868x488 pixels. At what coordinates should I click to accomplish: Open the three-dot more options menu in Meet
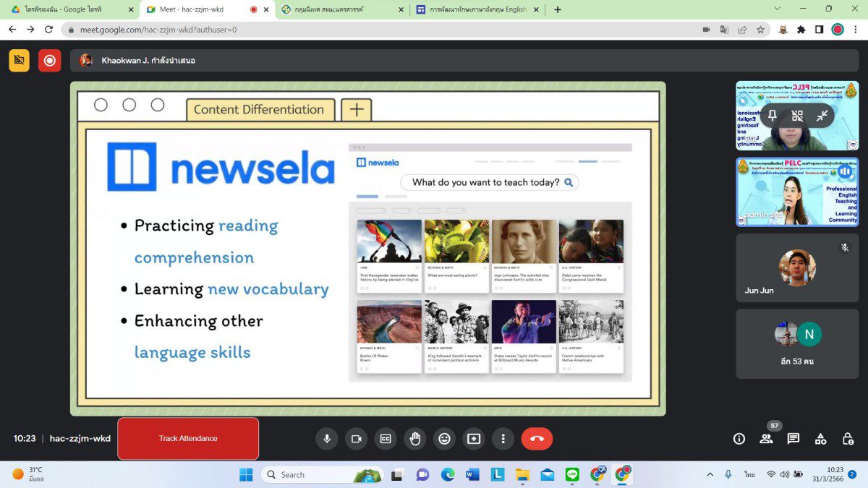(503, 438)
